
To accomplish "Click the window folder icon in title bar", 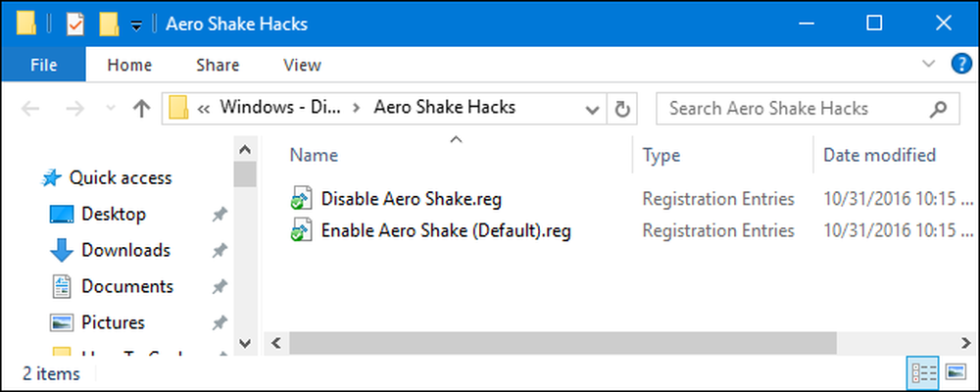I will pyautogui.click(x=26, y=24).
